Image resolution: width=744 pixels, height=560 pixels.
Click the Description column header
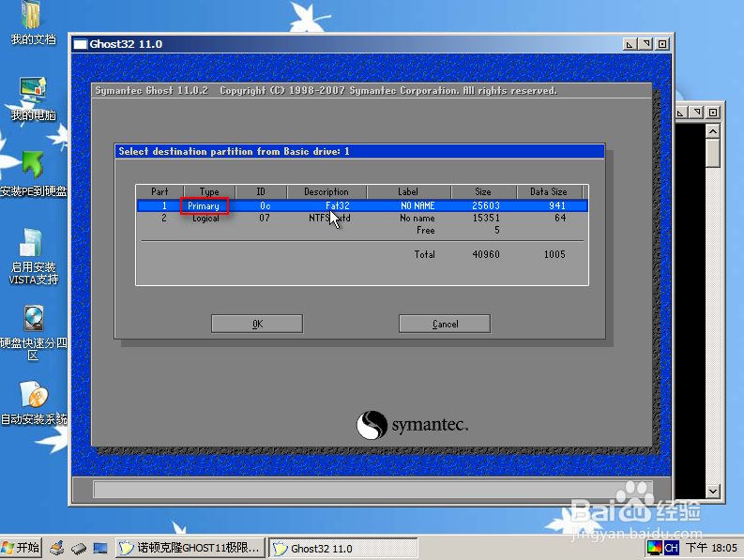(x=326, y=191)
